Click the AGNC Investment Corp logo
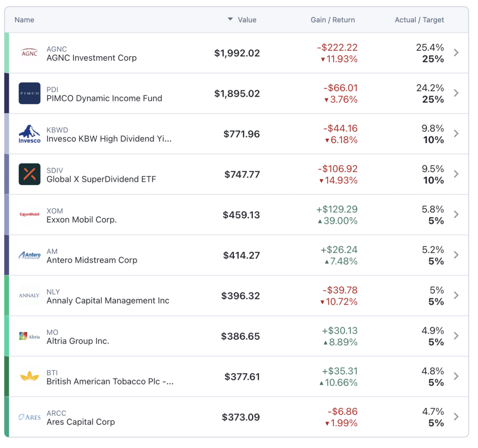Image resolution: width=478 pixels, height=448 pixels. pyautogui.click(x=29, y=53)
